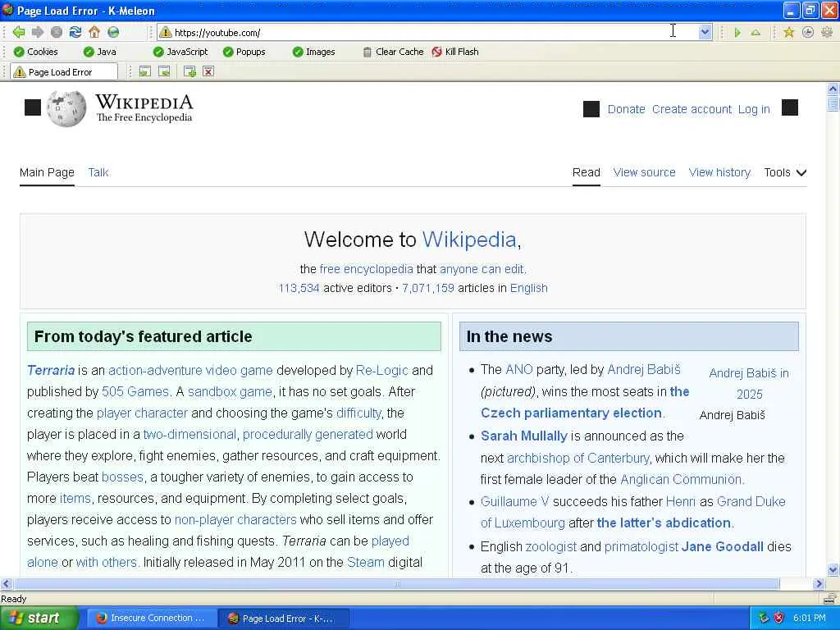The height and width of the screenshot is (630, 840).
Task: Click the Kill Flash button
Action: [x=455, y=52]
